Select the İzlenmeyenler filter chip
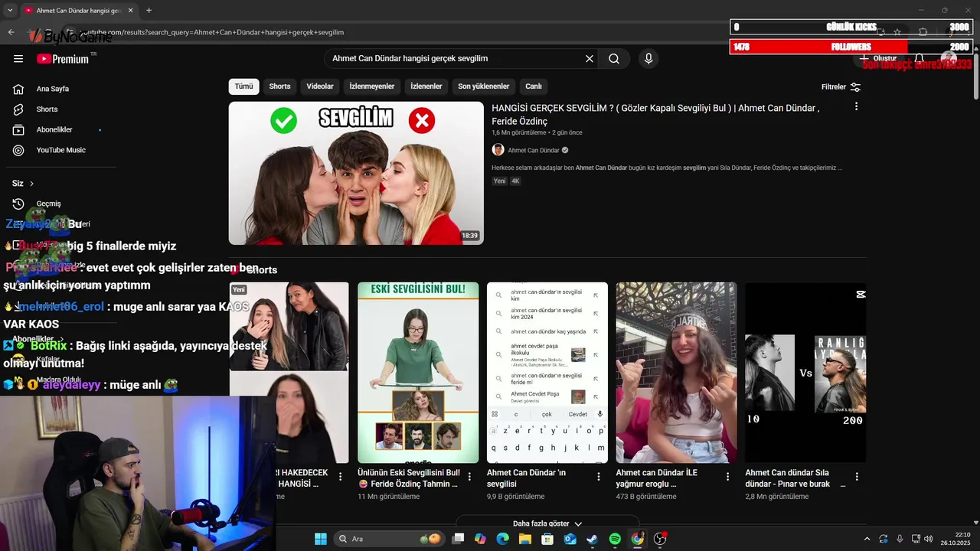 pyautogui.click(x=372, y=86)
